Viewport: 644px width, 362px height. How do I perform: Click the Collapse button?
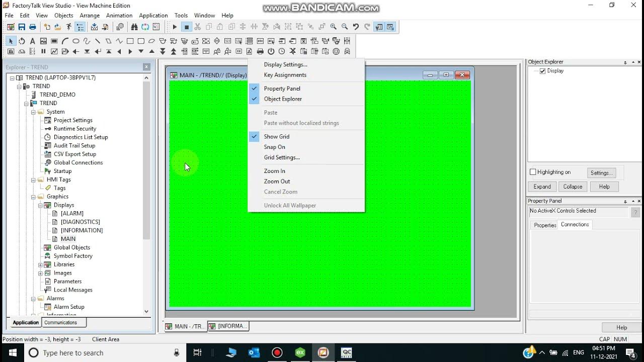tap(573, 187)
